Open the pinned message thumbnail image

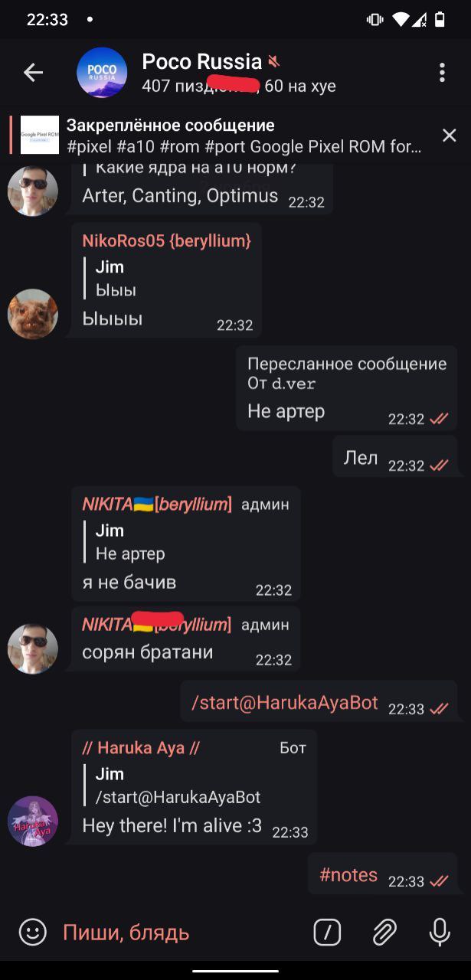[40, 136]
